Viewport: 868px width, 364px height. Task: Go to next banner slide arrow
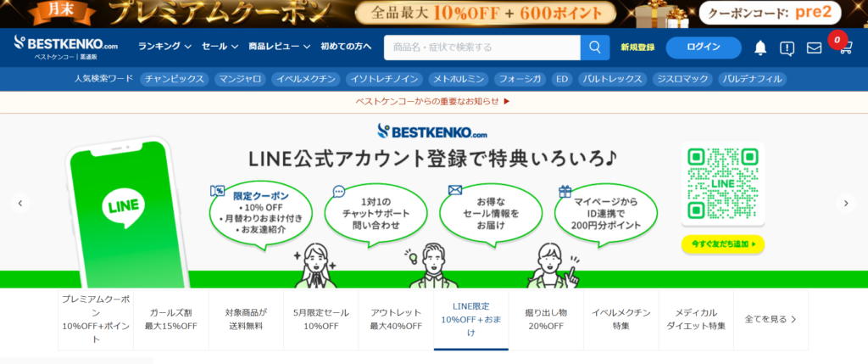coord(846,204)
